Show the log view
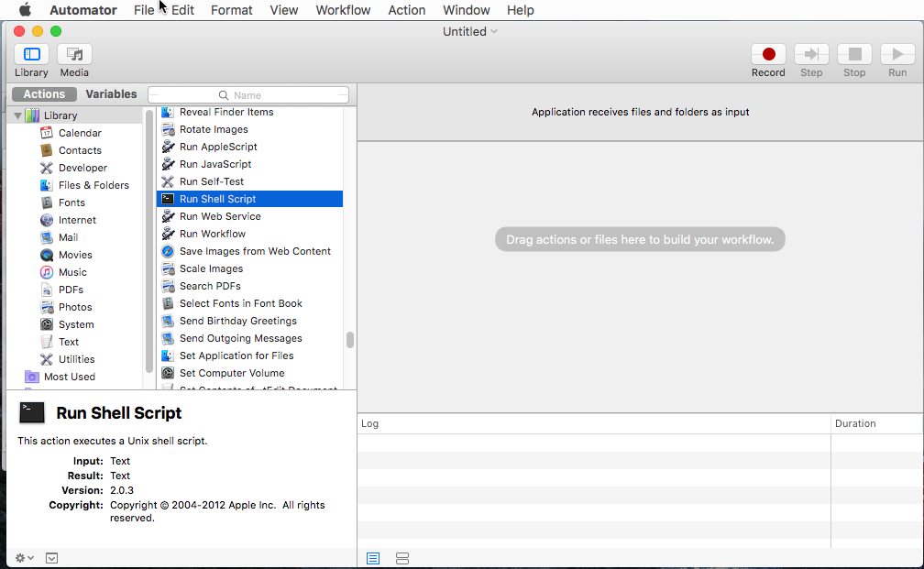Image resolution: width=924 pixels, height=569 pixels. 373,558
